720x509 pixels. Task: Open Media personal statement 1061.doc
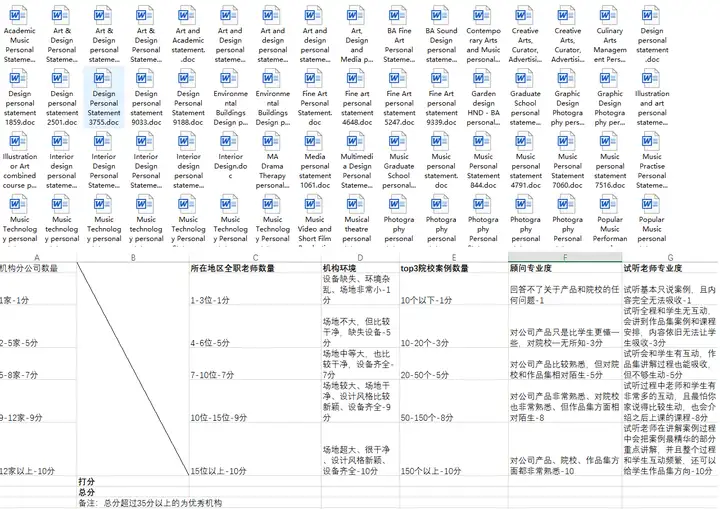pos(315,161)
